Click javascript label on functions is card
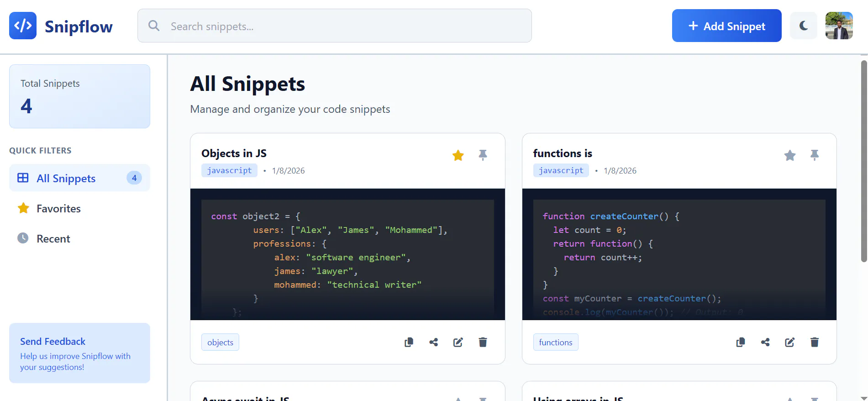 click(x=561, y=170)
